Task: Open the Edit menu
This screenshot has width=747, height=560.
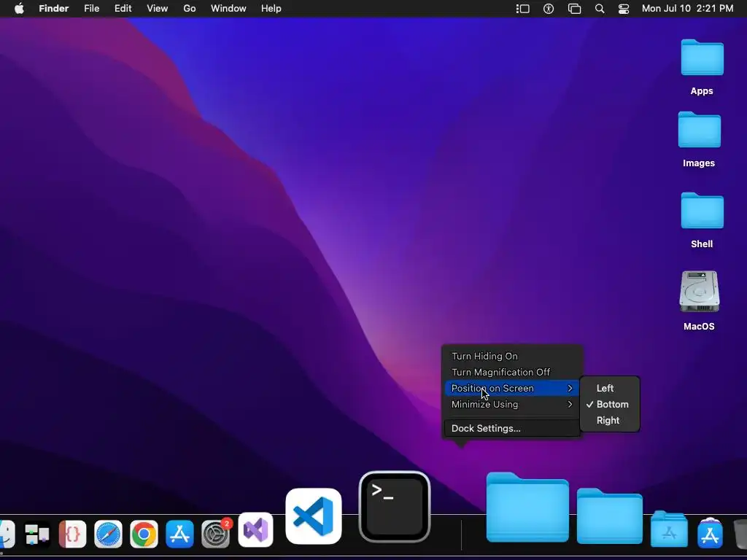Action: tap(123, 9)
